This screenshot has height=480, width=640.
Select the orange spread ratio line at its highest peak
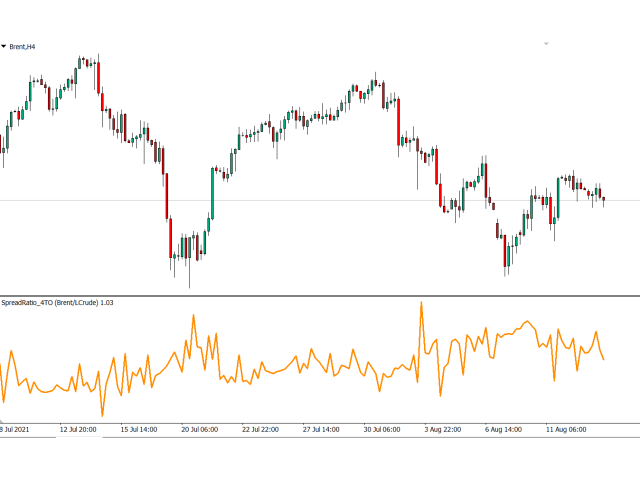[x=421, y=304]
